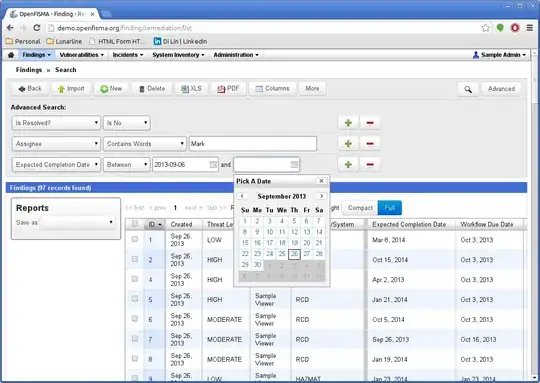Click the Assignee text field containing Mark
Screen dimensions: 540x383
[253, 144]
